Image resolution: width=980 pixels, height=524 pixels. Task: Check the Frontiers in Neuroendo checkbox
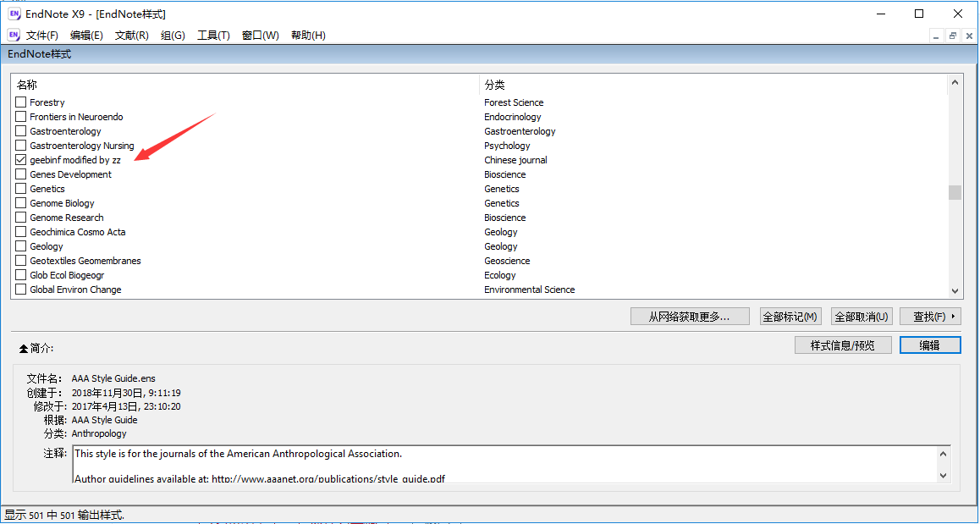pyautogui.click(x=20, y=117)
